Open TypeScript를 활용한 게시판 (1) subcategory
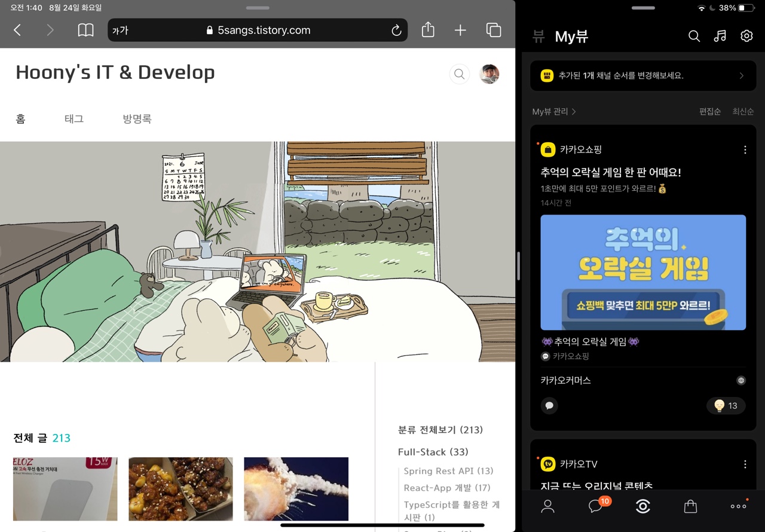 click(x=452, y=511)
